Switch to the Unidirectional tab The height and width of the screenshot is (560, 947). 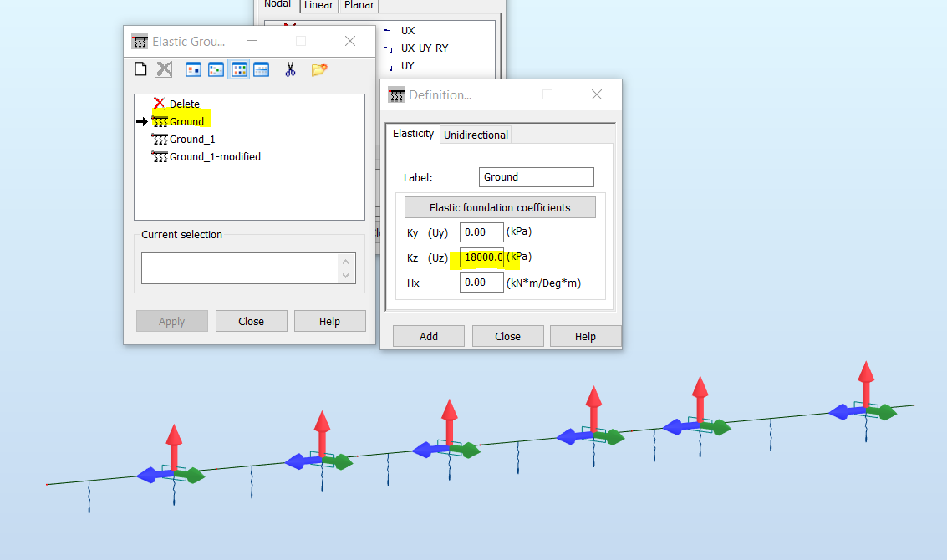coord(476,134)
